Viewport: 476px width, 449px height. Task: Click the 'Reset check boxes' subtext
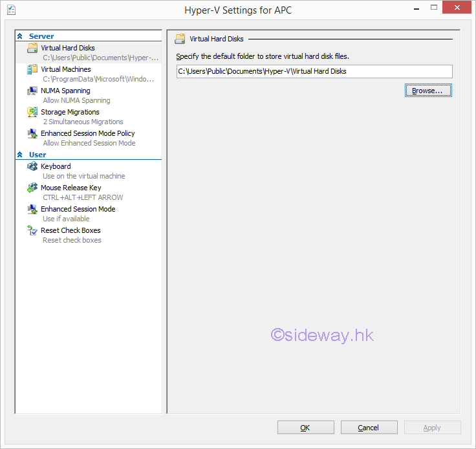[72, 240]
